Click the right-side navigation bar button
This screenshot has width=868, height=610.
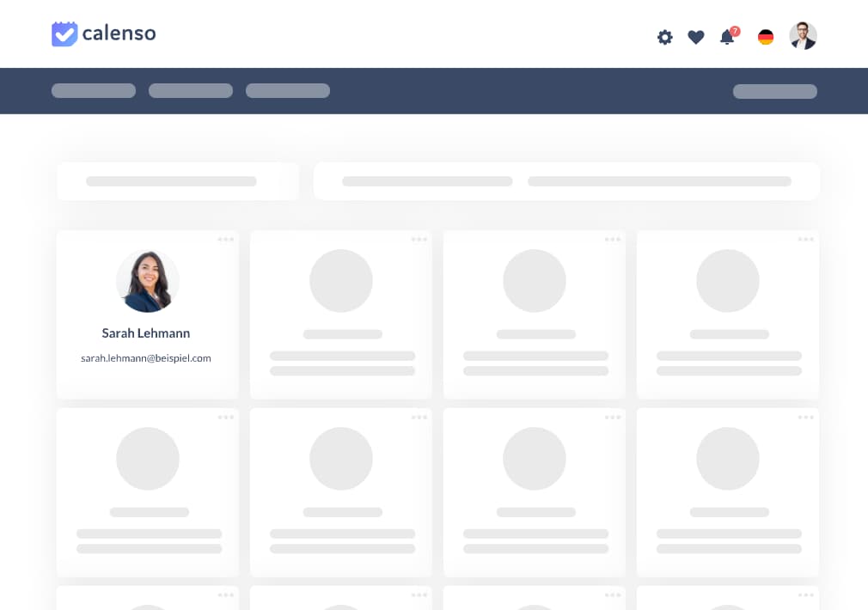pos(774,91)
